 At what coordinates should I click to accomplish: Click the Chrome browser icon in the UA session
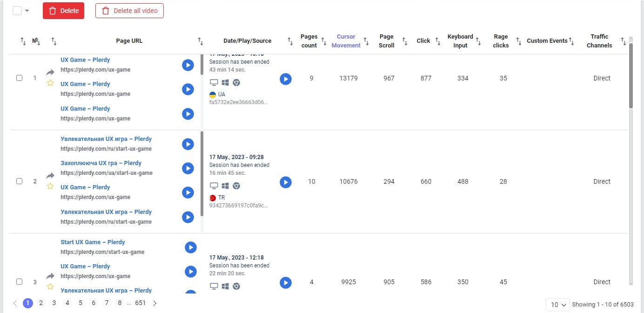[x=236, y=82]
